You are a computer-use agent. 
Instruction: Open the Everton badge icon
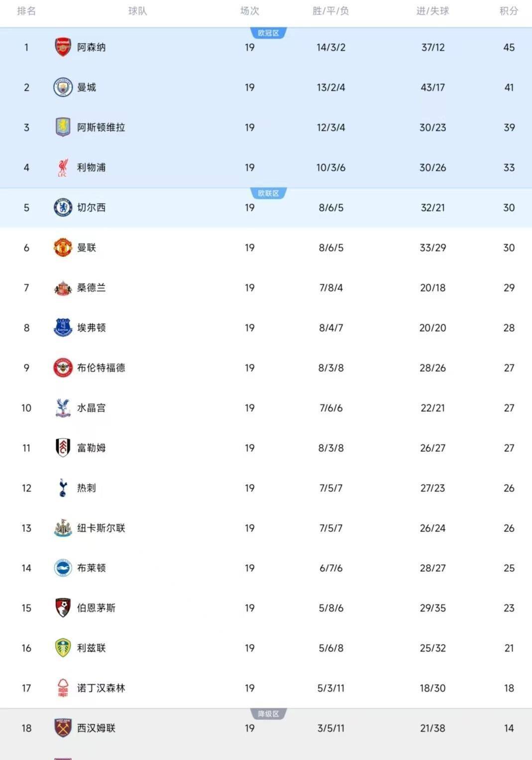(63, 328)
